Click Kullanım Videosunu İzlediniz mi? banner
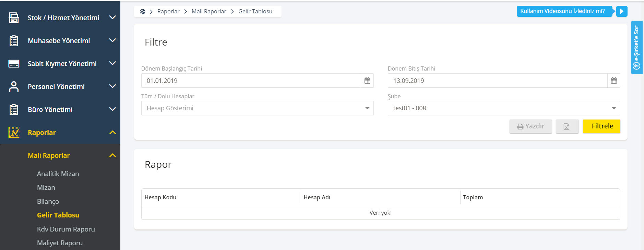 tap(564, 11)
